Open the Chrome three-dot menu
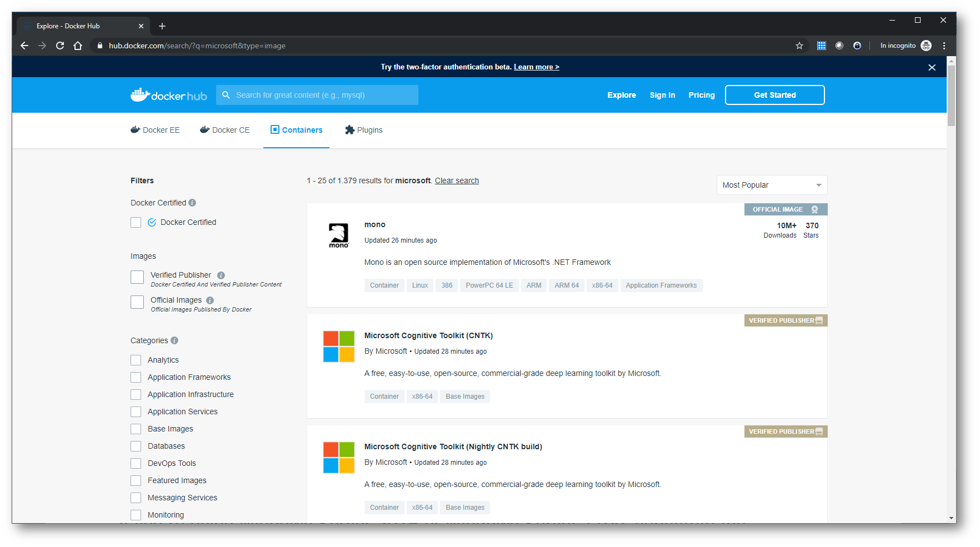 [944, 46]
